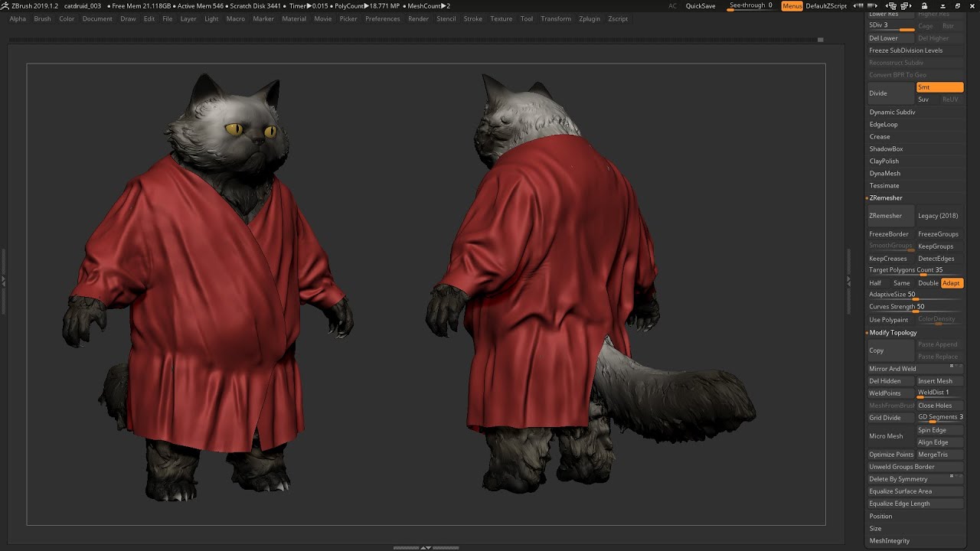Click the right tray divider arrows

[848, 281]
